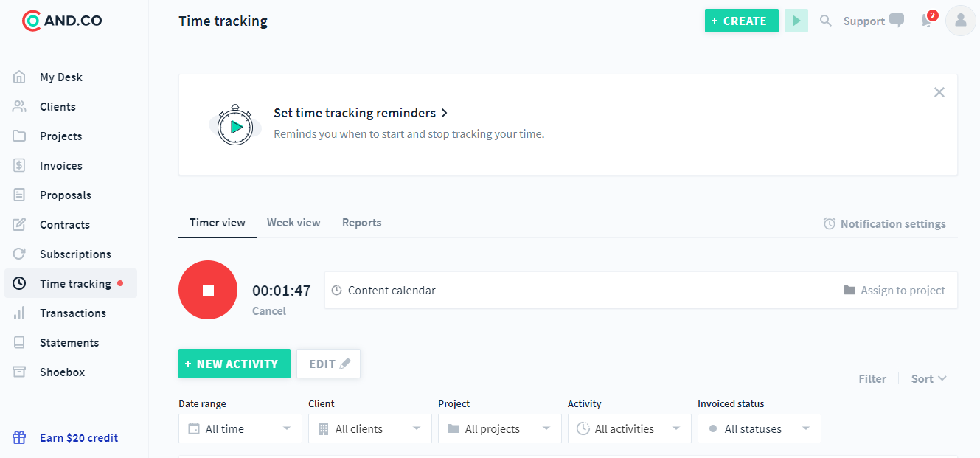This screenshot has width=980, height=458.
Task: Open the notifications bell icon
Action: [x=928, y=20]
